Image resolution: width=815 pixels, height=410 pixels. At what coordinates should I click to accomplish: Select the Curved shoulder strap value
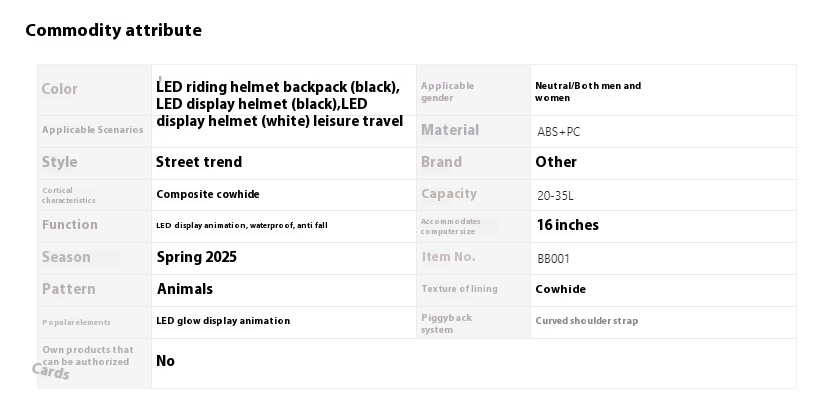click(587, 321)
